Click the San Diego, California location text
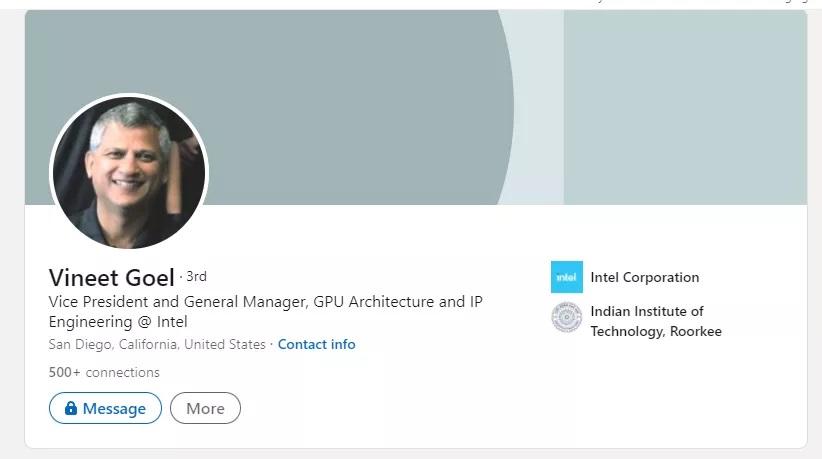 tap(157, 344)
